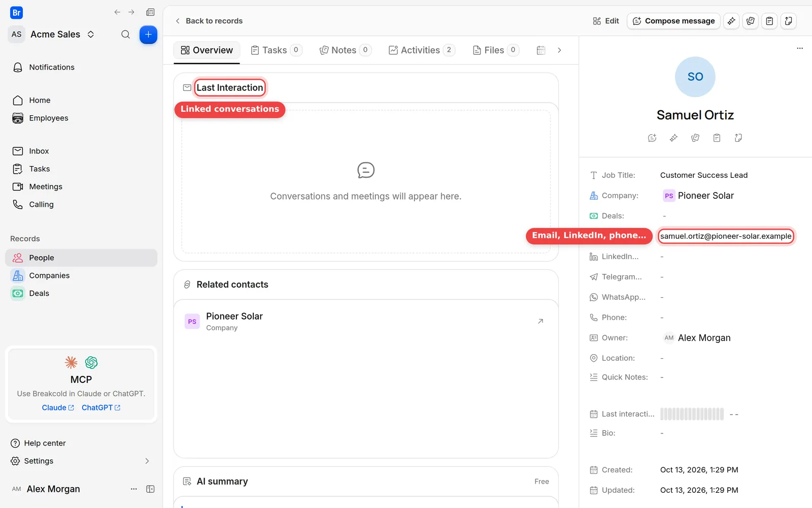Click Back to records

[209, 21]
